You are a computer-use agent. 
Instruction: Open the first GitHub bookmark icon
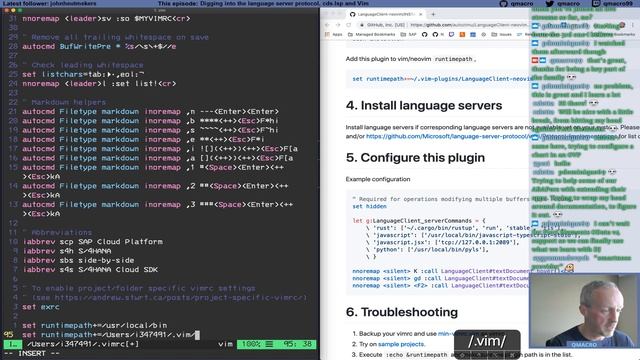click(424, 35)
